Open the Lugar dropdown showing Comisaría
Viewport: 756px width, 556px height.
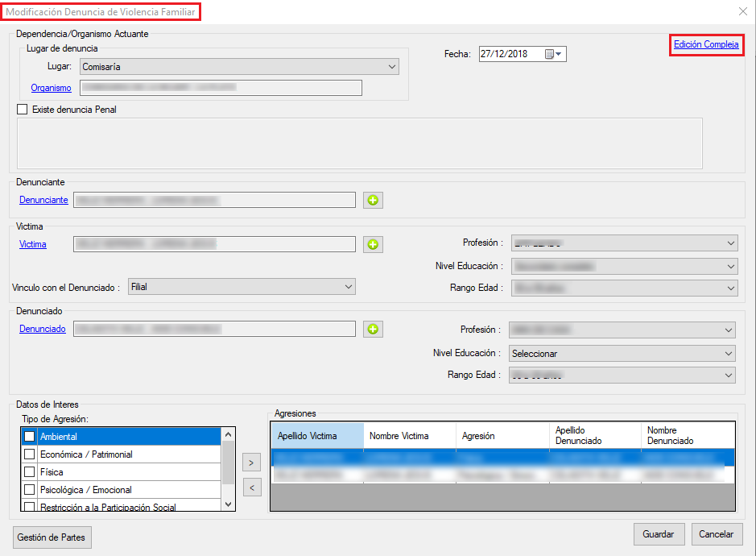(x=240, y=67)
